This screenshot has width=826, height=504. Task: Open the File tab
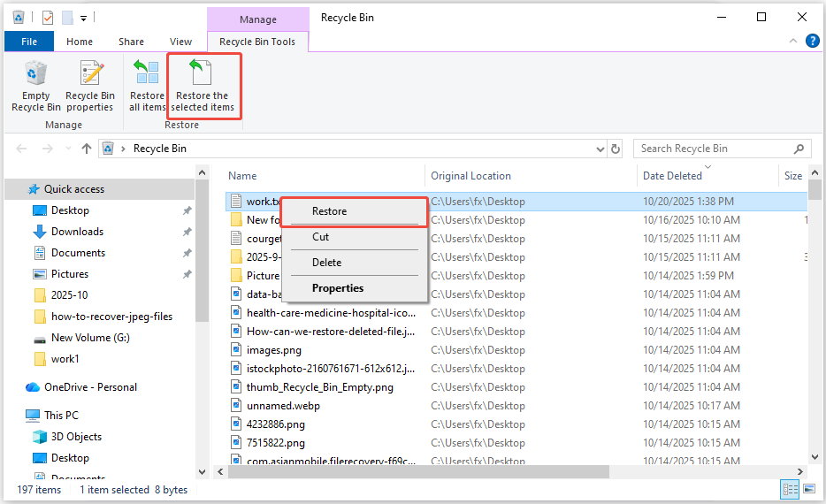tap(29, 42)
